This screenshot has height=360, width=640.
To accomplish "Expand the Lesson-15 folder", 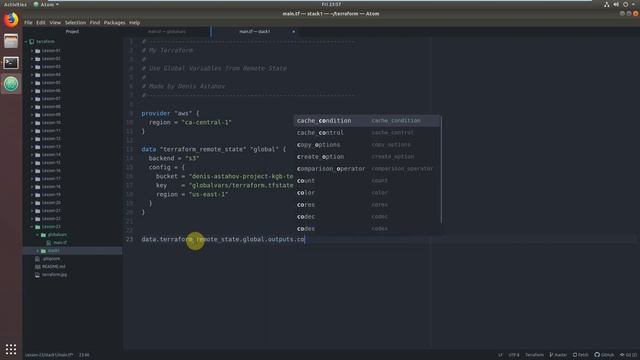I will (x=32, y=163).
